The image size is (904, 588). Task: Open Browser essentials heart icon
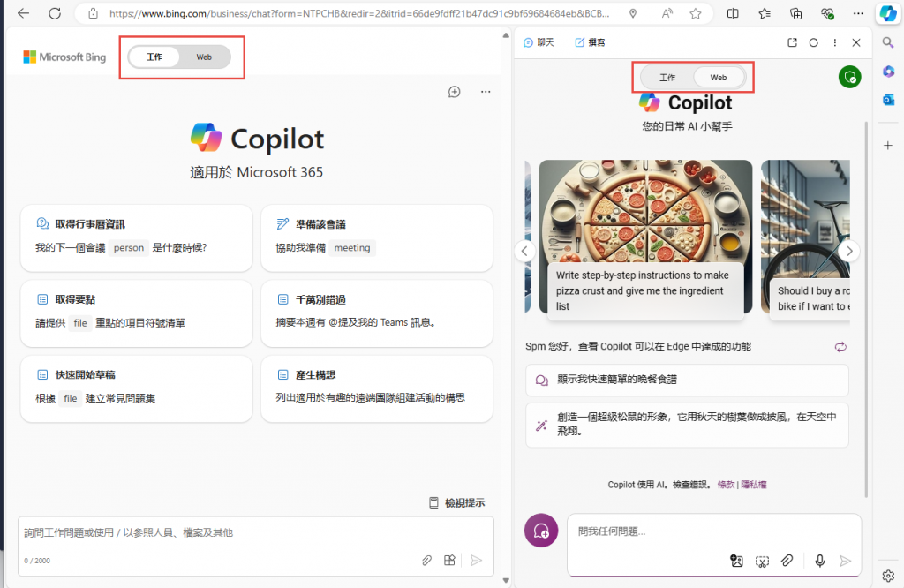pyautogui.click(x=827, y=13)
